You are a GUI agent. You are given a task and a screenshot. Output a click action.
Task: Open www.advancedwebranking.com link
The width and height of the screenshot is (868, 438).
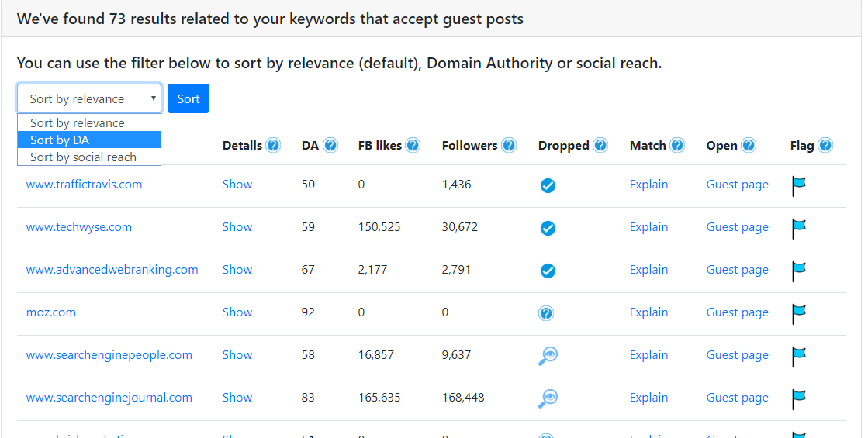(112, 269)
